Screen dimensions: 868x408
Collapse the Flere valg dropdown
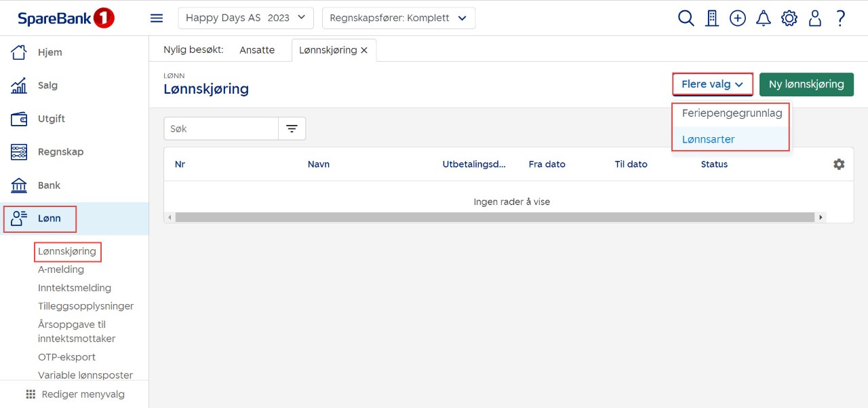click(x=712, y=85)
